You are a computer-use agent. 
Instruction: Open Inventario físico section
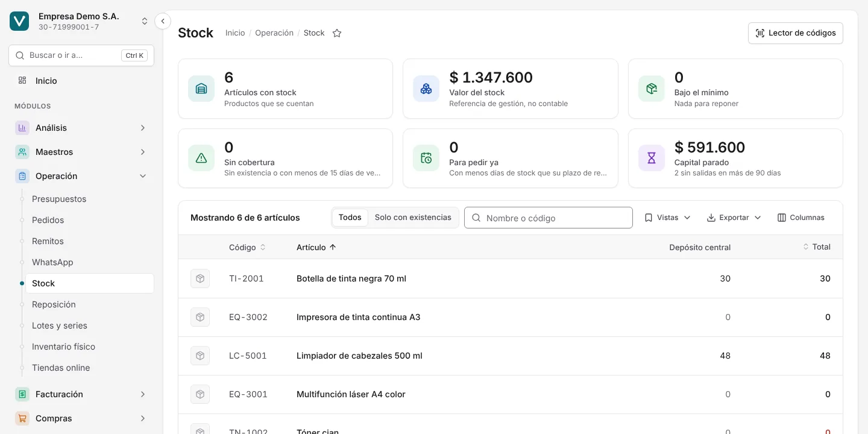pyautogui.click(x=64, y=347)
